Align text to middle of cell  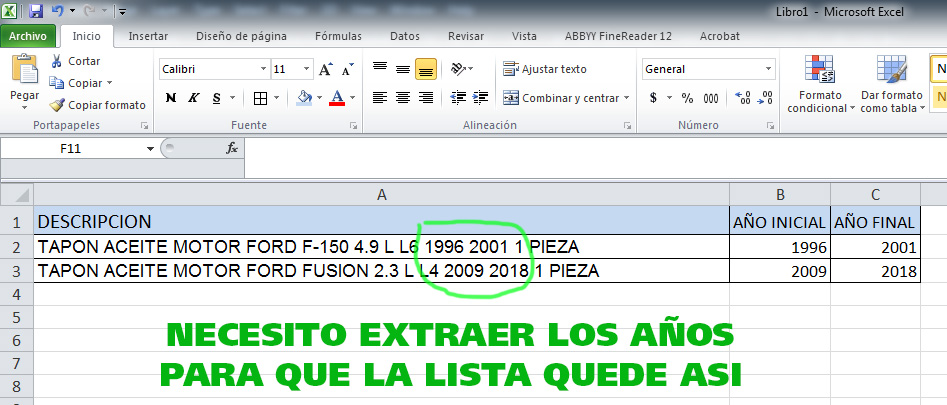[403, 69]
